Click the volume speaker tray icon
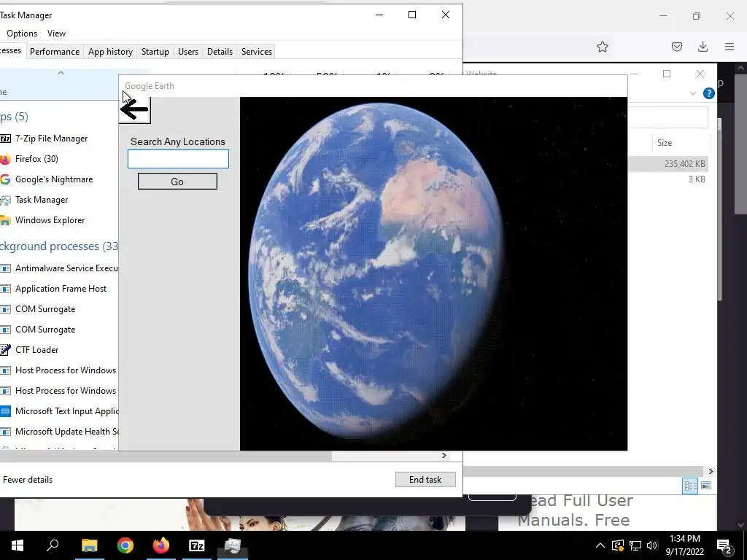Image resolution: width=747 pixels, height=560 pixels. point(652,545)
